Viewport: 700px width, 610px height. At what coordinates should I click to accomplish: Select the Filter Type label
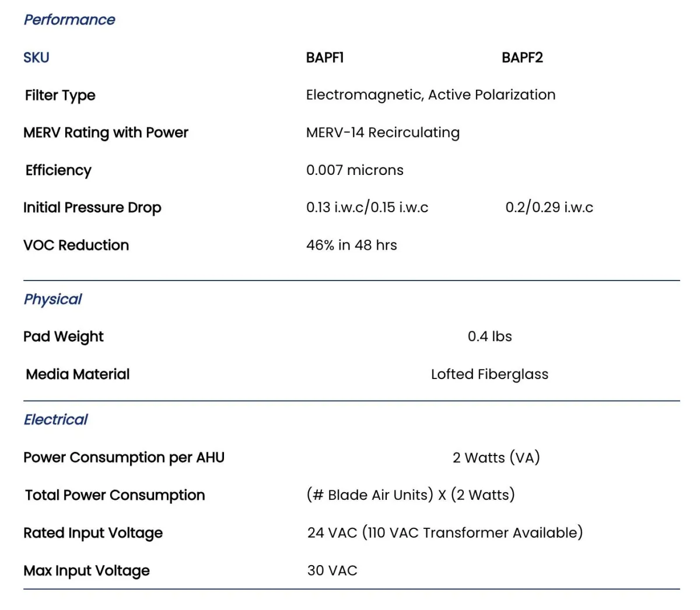pos(60,96)
